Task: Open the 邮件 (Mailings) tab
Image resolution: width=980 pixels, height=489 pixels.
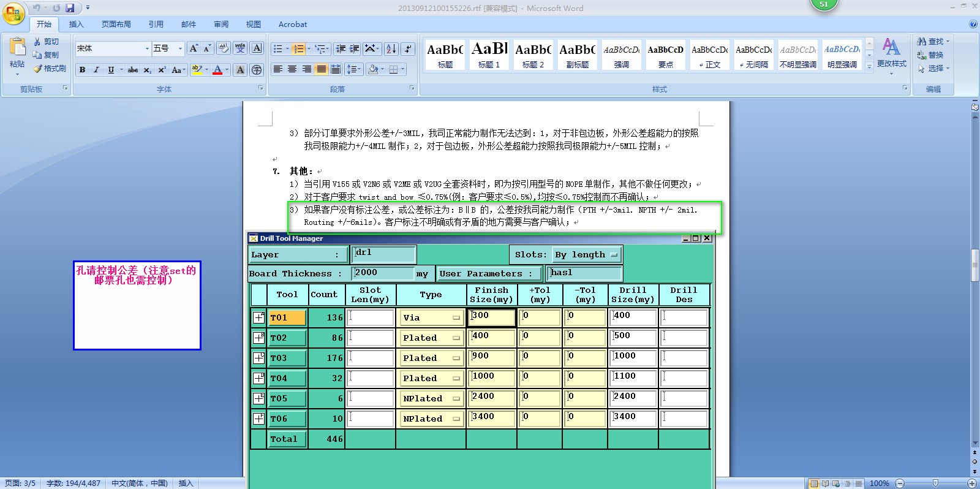Action: pyautogui.click(x=189, y=25)
